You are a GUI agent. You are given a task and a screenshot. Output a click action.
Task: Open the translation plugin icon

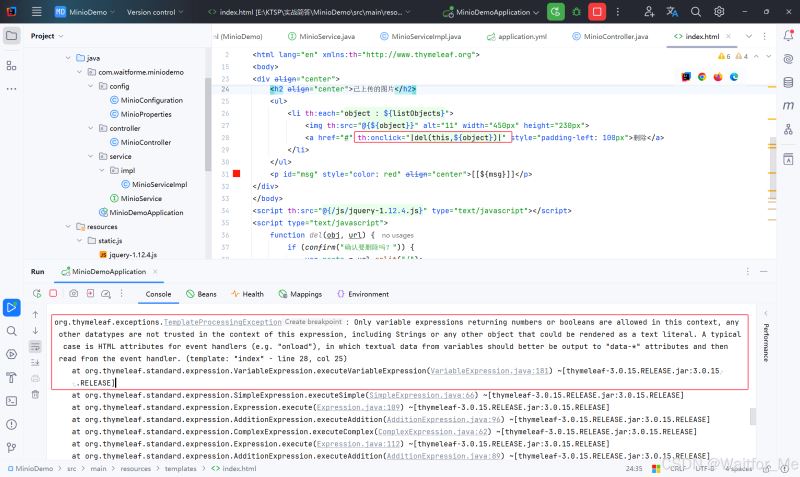pyautogui.click(x=672, y=11)
